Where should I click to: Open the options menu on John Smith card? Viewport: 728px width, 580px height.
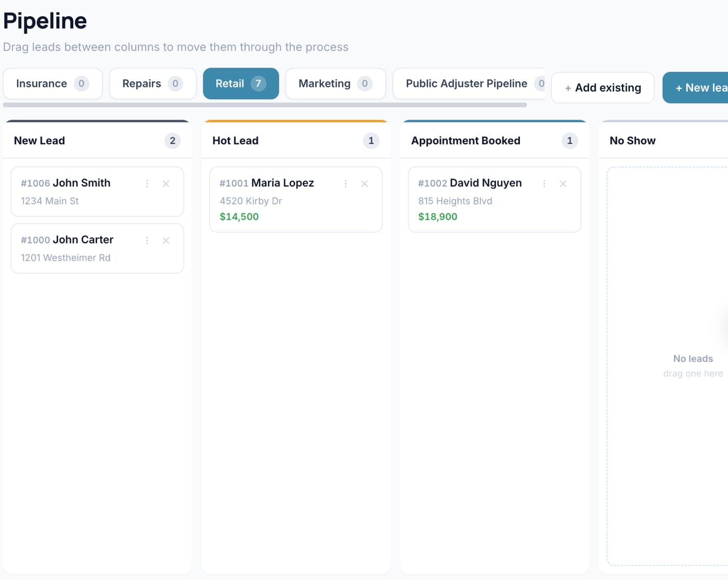click(147, 184)
